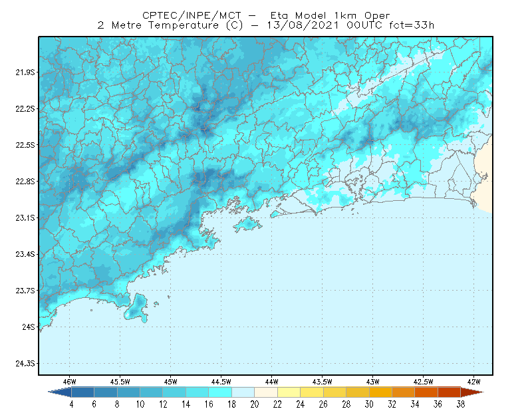Image resolution: width=532 pixels, height=411 pixels.
Task: Choose the 12 to 14 degree legend swatch
Action: (x=174, y=392)
